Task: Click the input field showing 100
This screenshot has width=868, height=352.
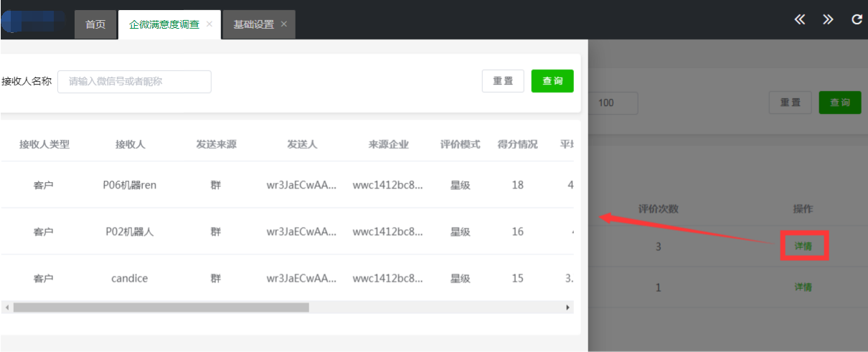Action: [613, 103]
